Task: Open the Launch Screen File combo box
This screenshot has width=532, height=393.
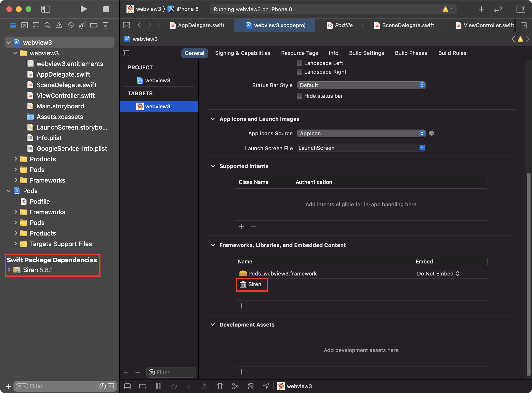Action: [422, 148]
